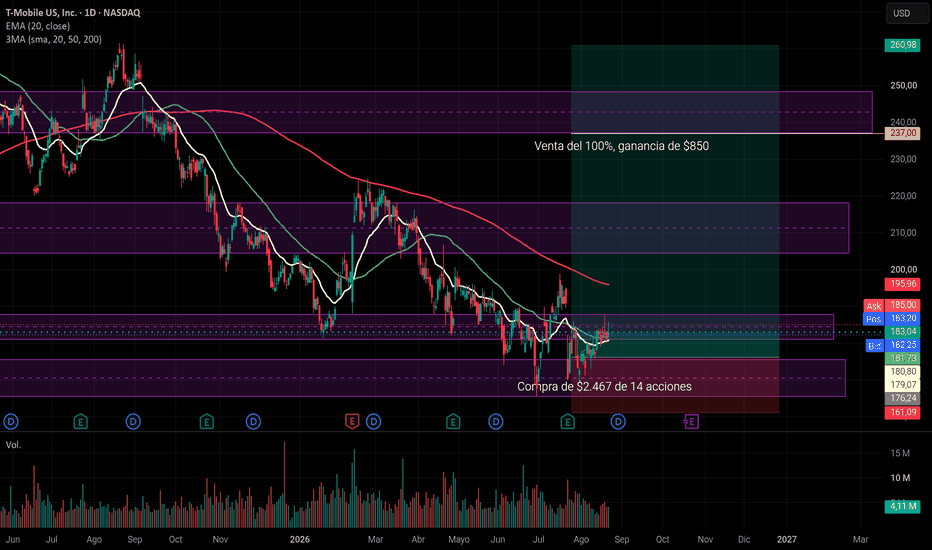
Task: Click the EMA (20, close) indicator legend
Action: (x=38, y=26)
